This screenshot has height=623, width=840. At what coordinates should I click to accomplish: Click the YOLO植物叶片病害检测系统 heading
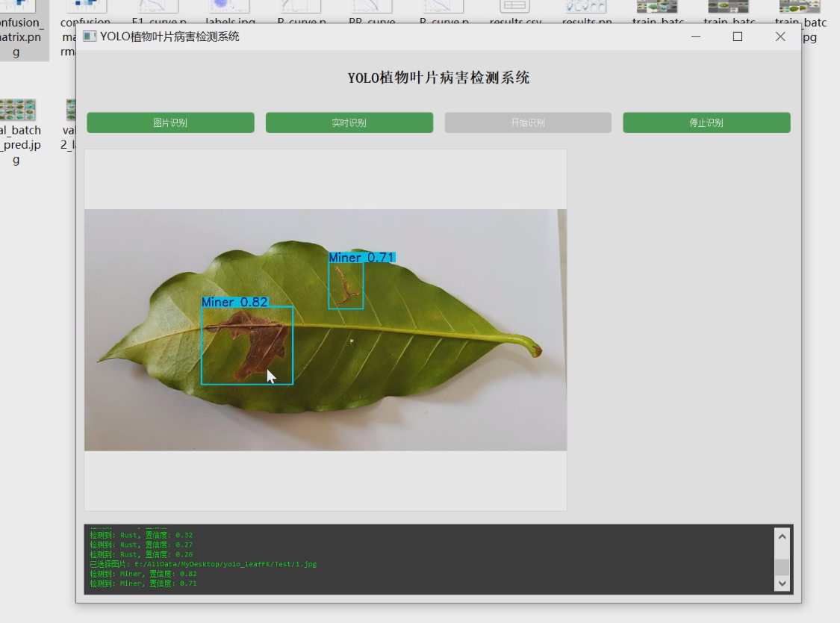pos(439,78)
